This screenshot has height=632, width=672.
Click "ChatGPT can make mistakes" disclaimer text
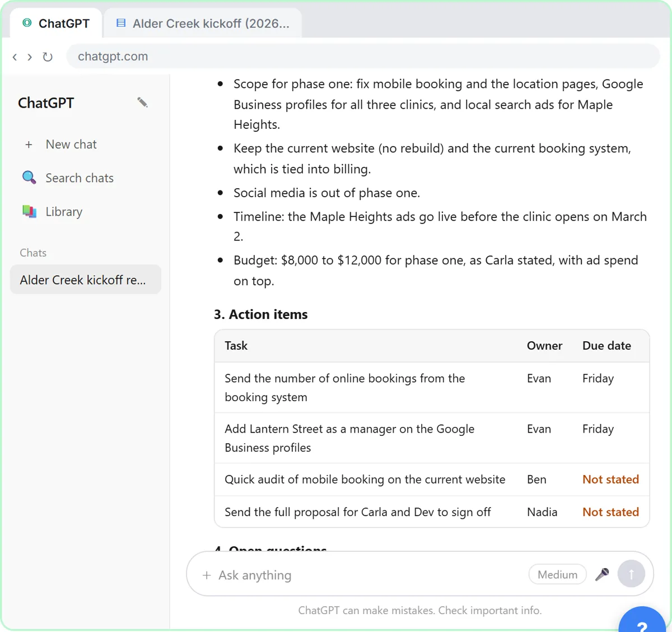point(420,610)
